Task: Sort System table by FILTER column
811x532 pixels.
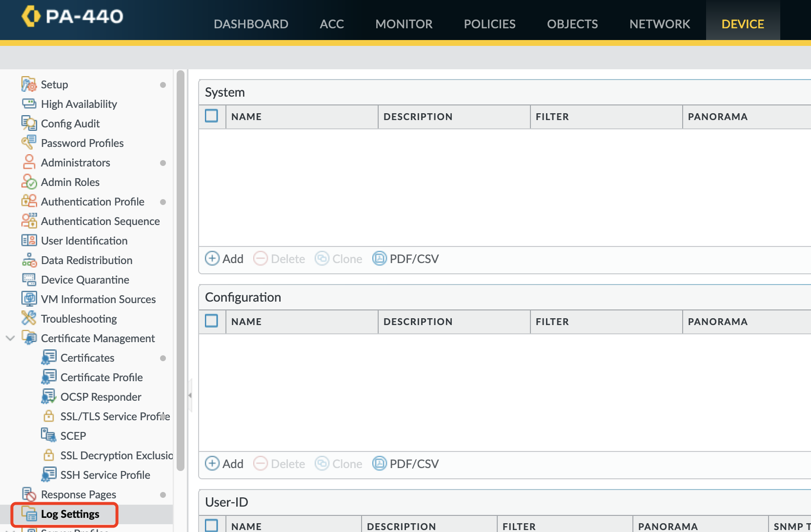Action: point(606,117)
